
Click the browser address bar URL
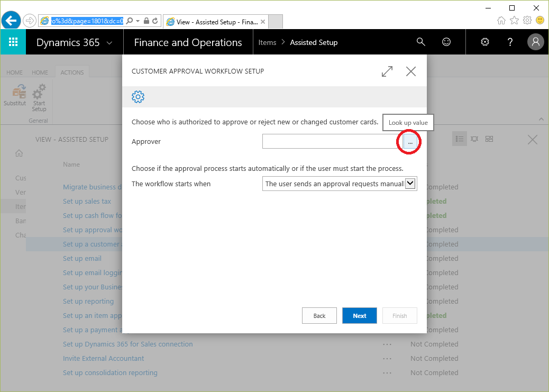click(87, 21)
